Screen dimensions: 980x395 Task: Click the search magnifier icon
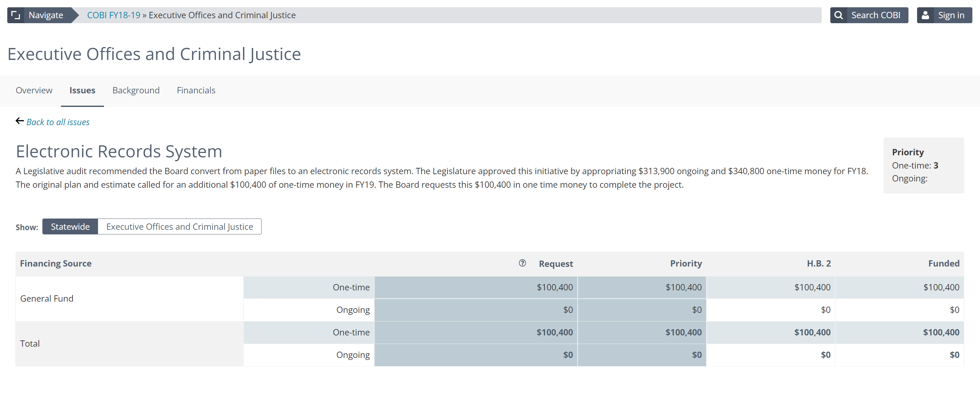click(x=838, y=15)
